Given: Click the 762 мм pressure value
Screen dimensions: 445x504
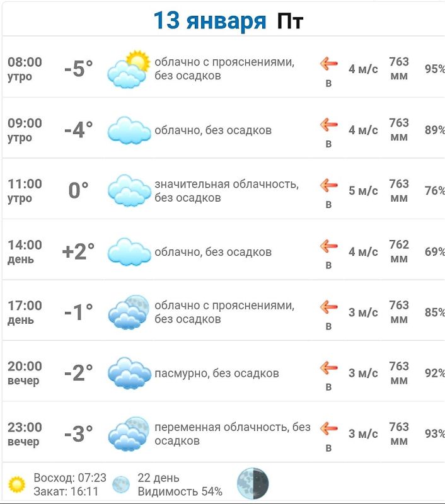Looking at the screenshot, I should tap(399, 251).
